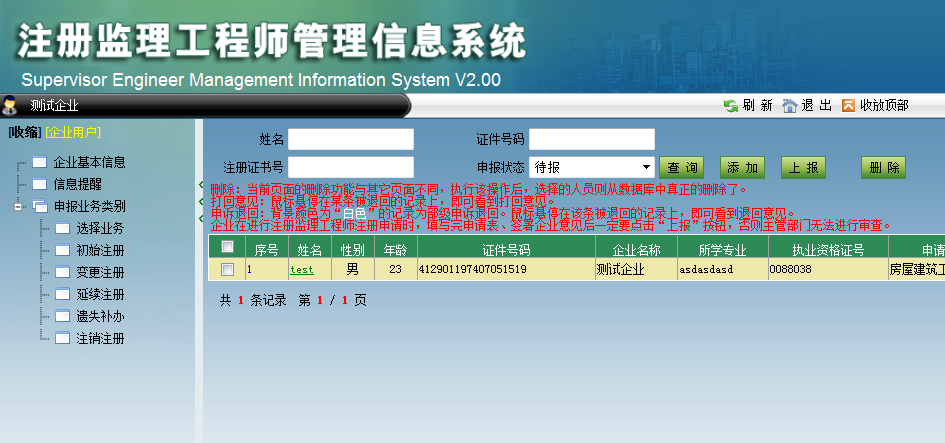Click the user avatar icon beside 测试企业
The height and width of the screenshot is (443, 945).
pyautogui.click(x=11, y=105)
